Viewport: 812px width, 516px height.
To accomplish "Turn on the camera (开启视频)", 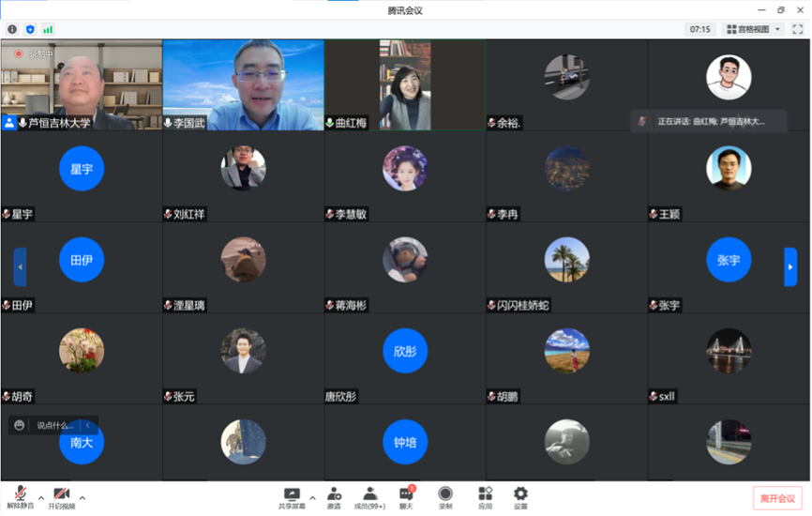I will pyautogui.click(x=62, y=496).
